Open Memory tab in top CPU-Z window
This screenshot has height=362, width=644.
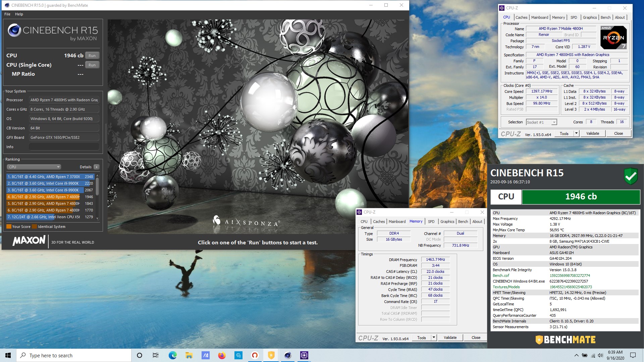tap(558, 17)
